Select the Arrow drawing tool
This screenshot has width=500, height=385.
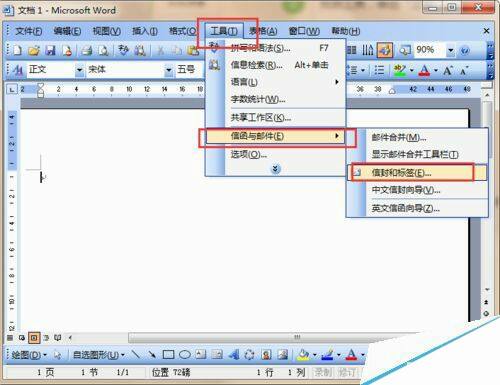(152, 354)
